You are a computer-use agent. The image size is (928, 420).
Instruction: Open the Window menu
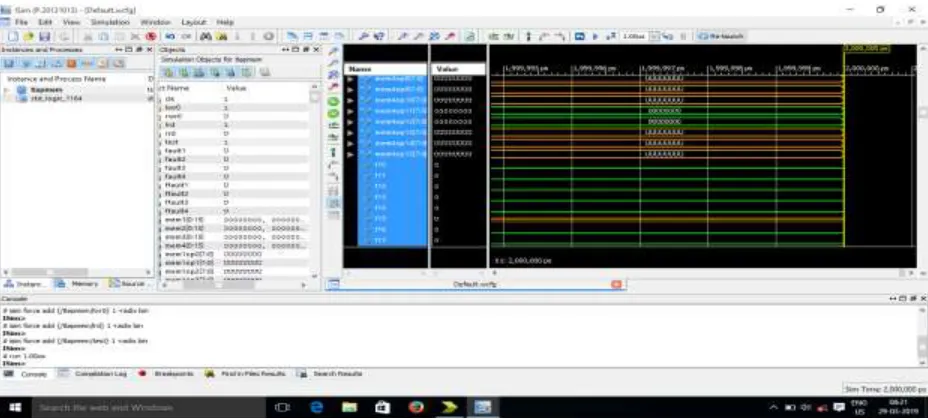click(156, 22)
